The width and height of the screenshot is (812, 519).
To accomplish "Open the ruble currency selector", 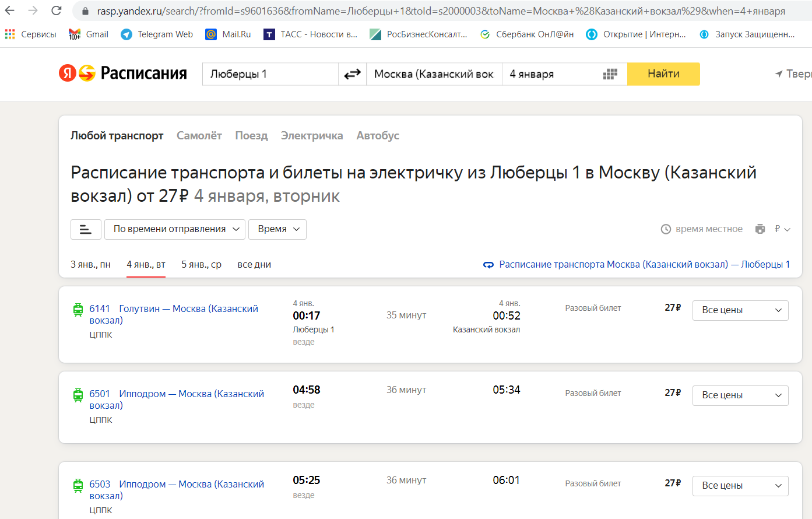I will [782, 229].
